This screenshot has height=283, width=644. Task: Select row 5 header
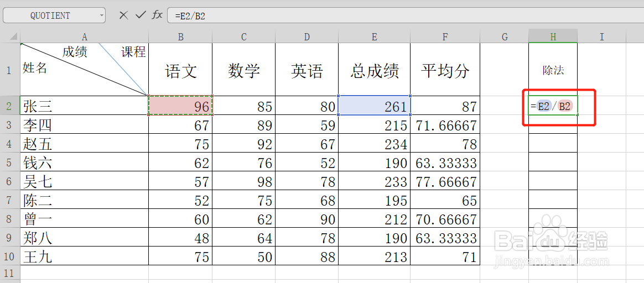tap(10, 163)
